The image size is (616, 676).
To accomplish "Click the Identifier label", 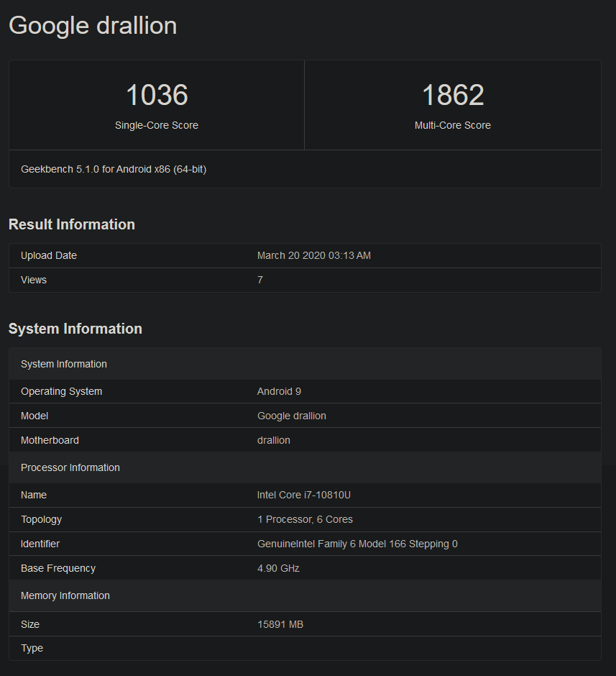I will 40,544.
